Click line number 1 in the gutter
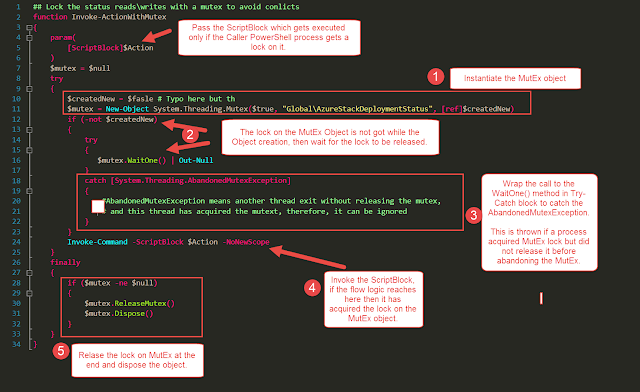 tap(18, 7)
